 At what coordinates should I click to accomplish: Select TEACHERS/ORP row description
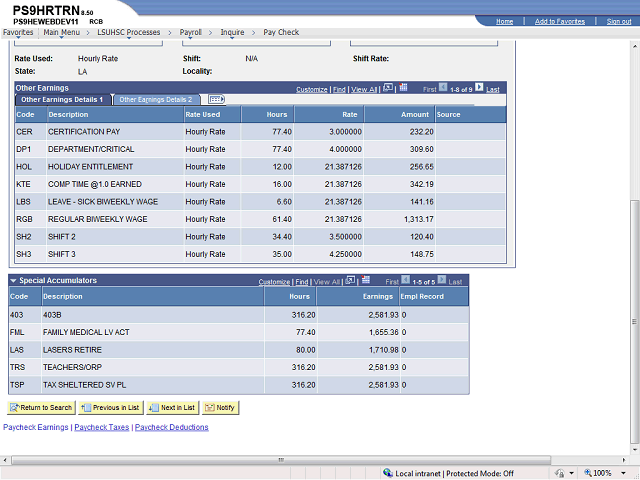tap(72, 367)
